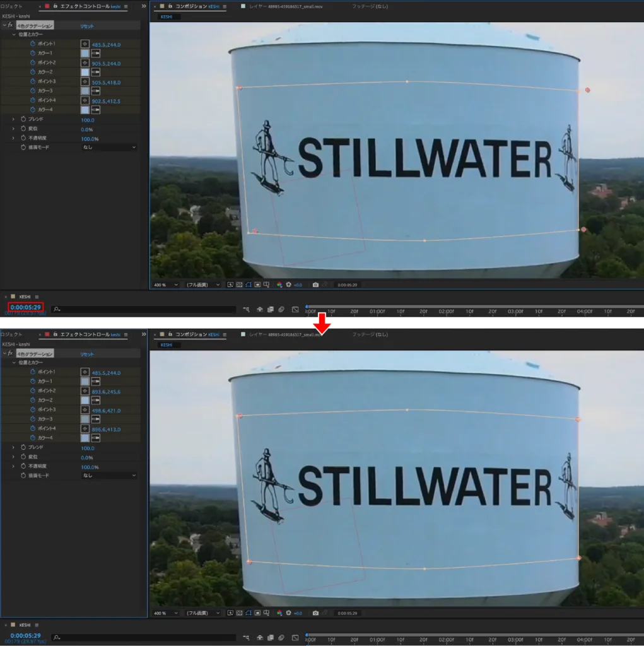Toggle fast preview icon in the upper viewer
The width and height of the screenshot is (644, 646).
[x=230, y=285]
